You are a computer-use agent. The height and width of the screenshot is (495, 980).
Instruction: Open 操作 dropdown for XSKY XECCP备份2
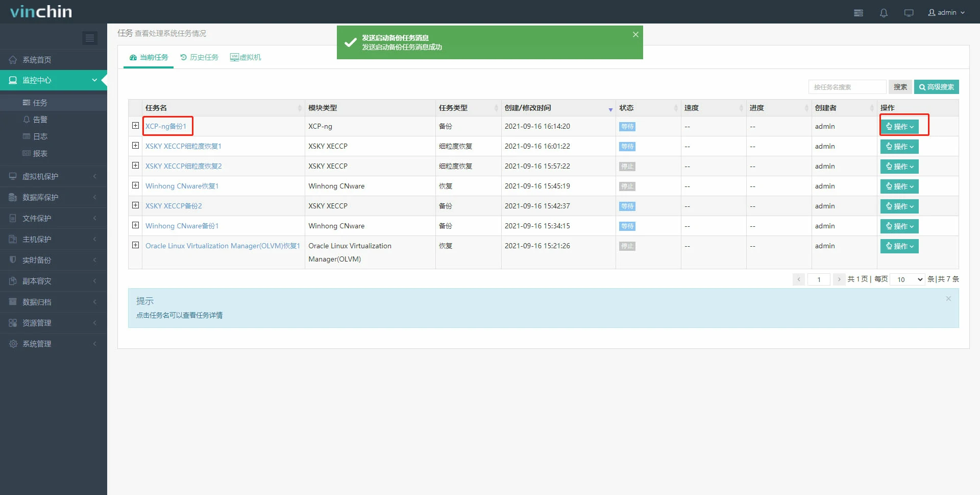(x=899, y=206)
